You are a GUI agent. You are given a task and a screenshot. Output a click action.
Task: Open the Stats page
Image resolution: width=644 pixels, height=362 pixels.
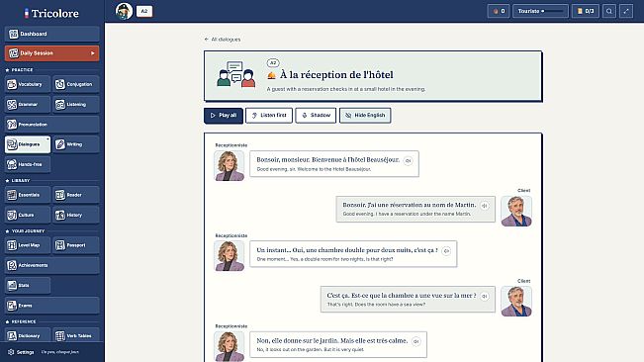click(x=28, y=285)
